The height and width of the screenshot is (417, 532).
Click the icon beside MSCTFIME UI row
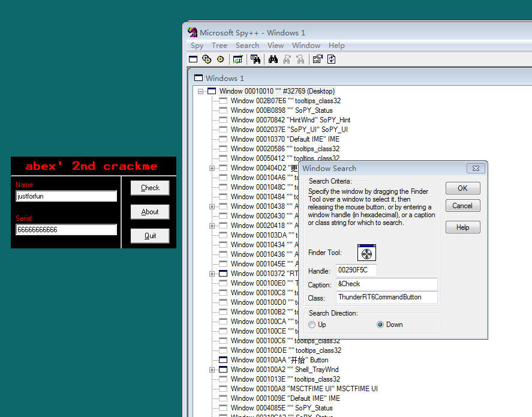tap(223, 388)
